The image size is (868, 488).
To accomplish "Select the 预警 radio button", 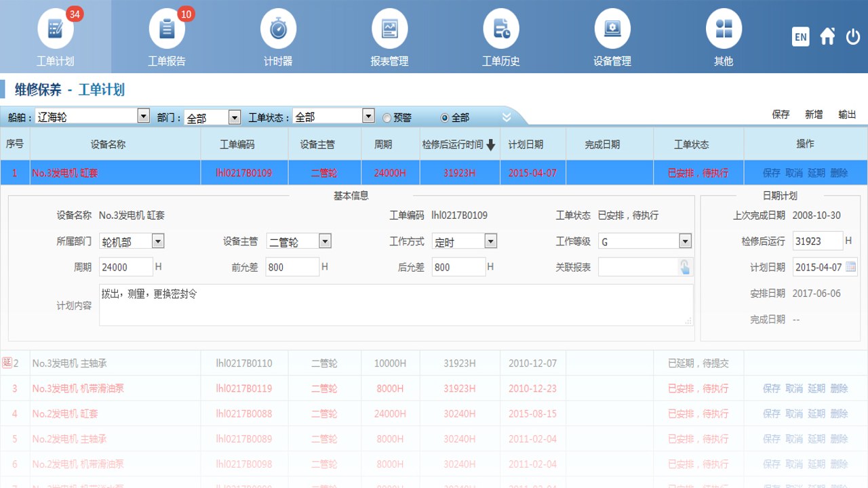I will click(387, 118).
